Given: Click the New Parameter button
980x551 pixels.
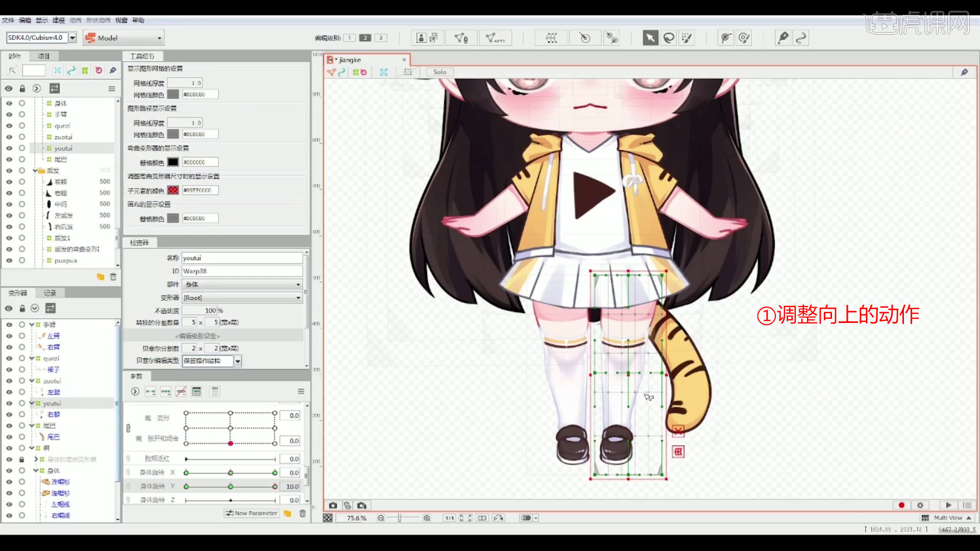Looking at the screenshot, I should click(x=252, y=513).
